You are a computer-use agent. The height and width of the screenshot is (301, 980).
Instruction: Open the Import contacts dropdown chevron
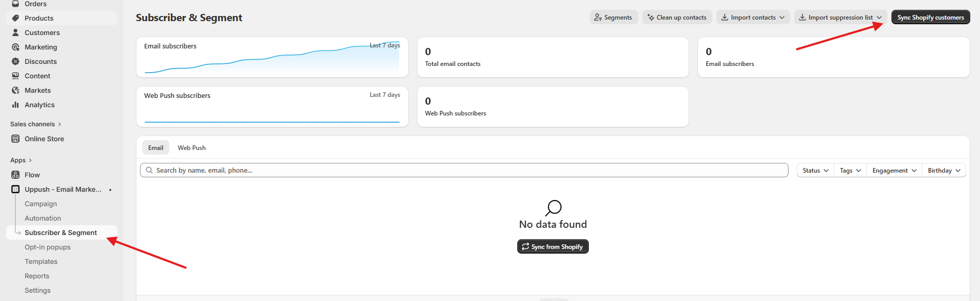pyautogui.click(x=782, y=18)
